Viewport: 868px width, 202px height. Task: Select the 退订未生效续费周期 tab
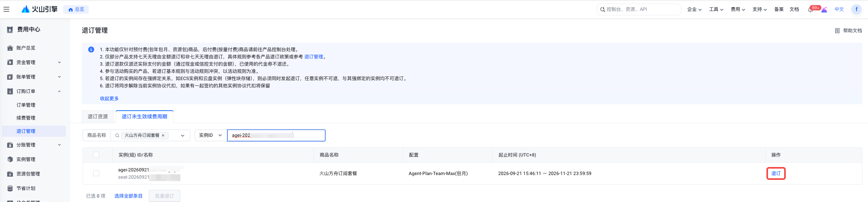pos(144,117)
